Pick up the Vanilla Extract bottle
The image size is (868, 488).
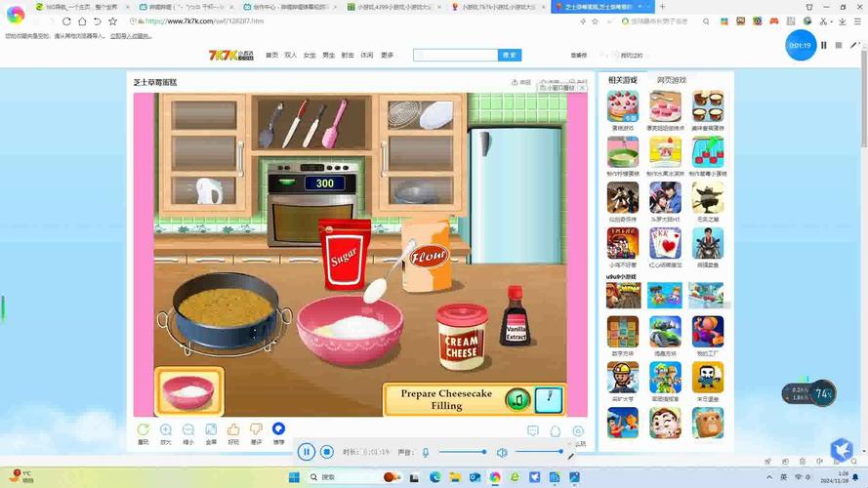tap(516, 318)
